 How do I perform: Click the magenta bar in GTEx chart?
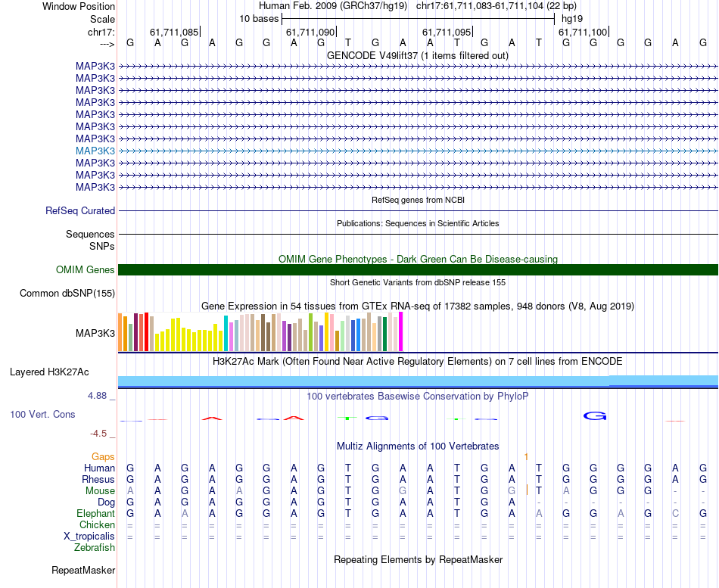point(400,331)
